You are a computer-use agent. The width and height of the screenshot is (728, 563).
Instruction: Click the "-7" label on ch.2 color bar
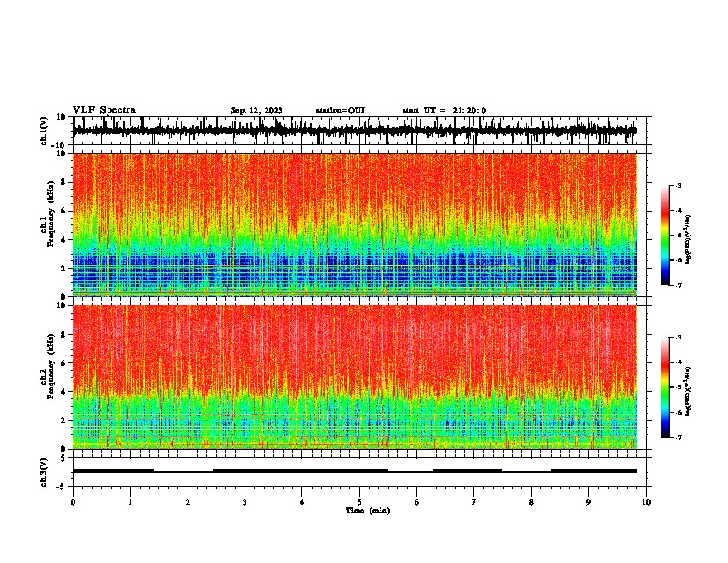click(678, 437)
